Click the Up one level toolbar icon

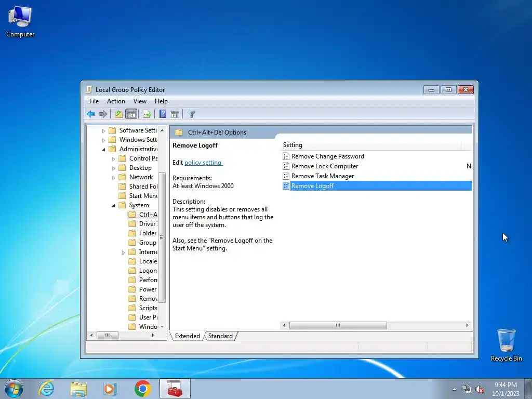119,114
